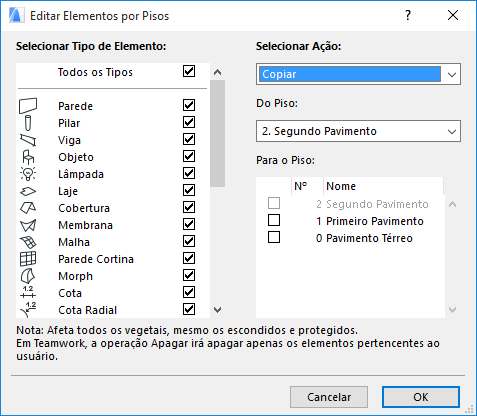Click the Parede label text
This screenshot has width=477, height=416.
click(75, 106)
